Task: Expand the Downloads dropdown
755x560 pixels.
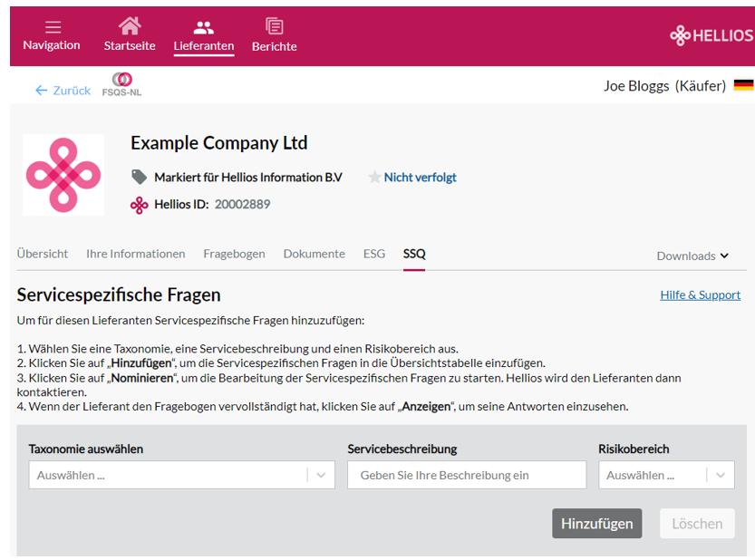Action: point(692,256)
